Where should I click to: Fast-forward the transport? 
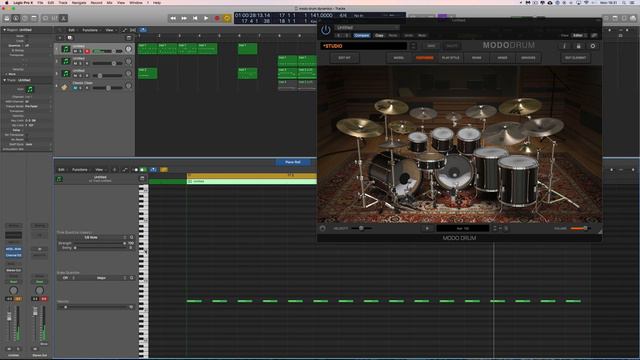pyautogui.click(x=184, y=18)
